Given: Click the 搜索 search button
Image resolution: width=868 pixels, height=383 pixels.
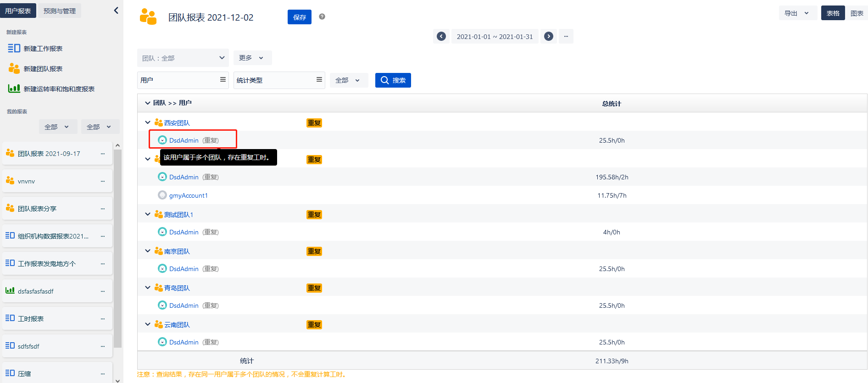Looking at the screenshot, I should click(x=393, y=80).
